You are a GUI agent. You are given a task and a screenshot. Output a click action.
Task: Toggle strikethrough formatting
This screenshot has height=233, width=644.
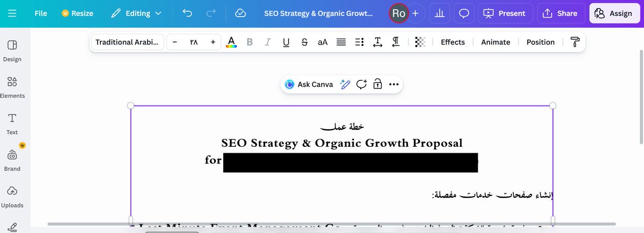coord(304,42)
